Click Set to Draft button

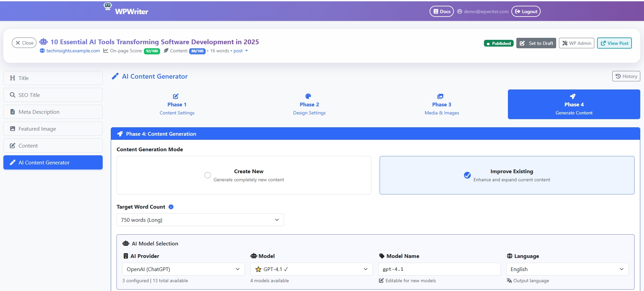click(536, 43)
